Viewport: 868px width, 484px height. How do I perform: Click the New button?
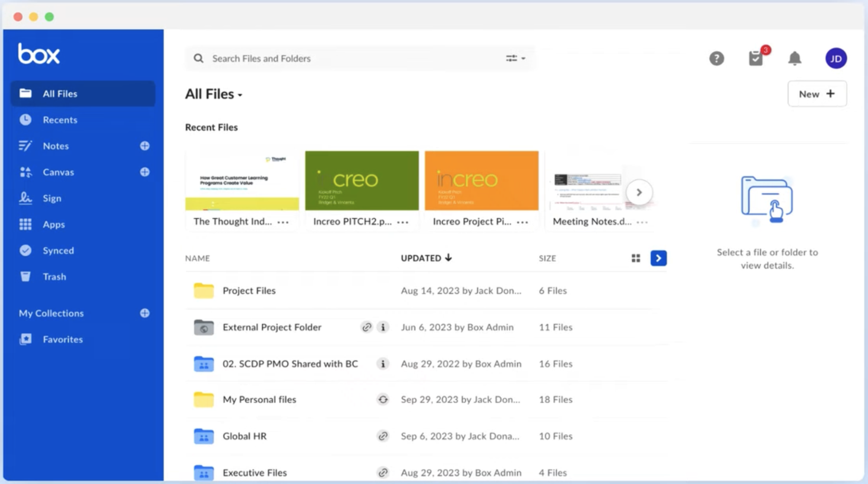click(817, 94)
